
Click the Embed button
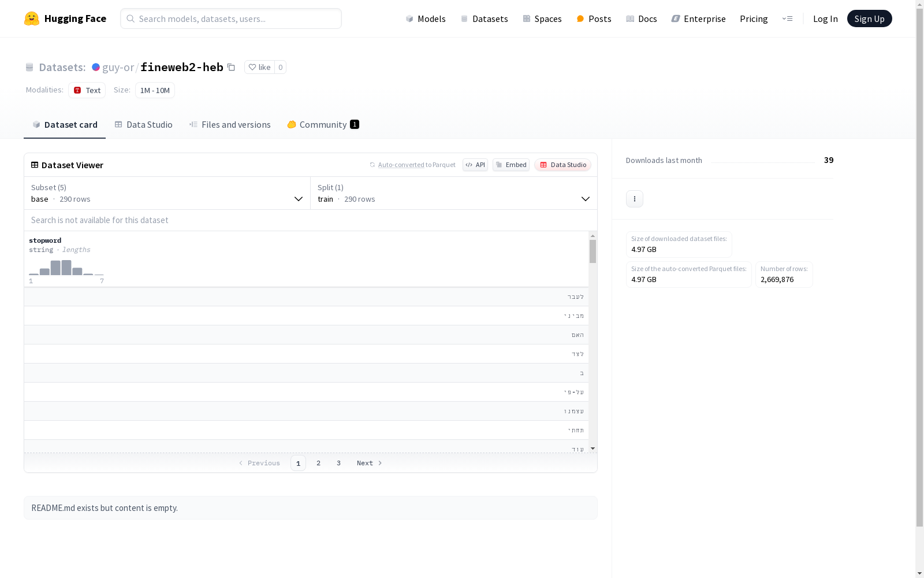[511, 165]
